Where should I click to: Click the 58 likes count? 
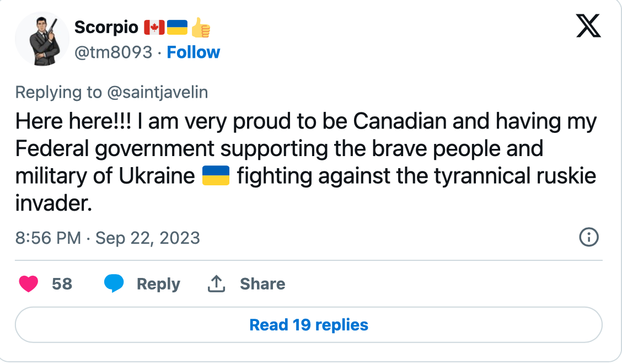point(62,284)
